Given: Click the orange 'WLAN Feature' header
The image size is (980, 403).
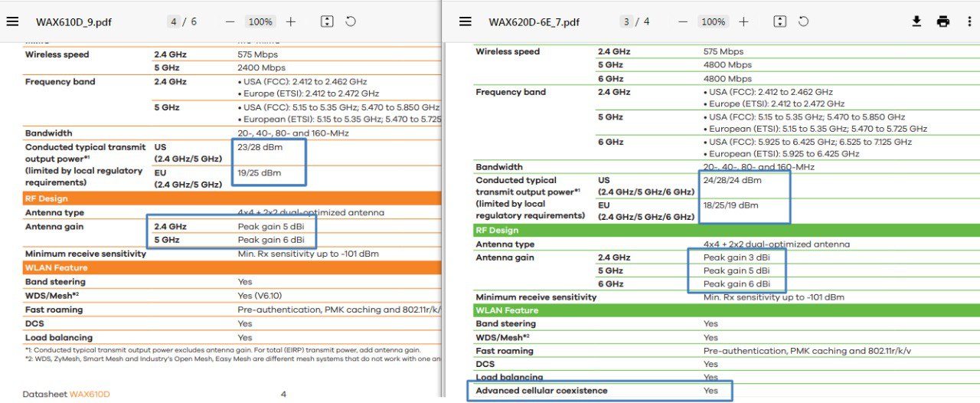Looking at the screenshot, I should click(x=56, y=267).
